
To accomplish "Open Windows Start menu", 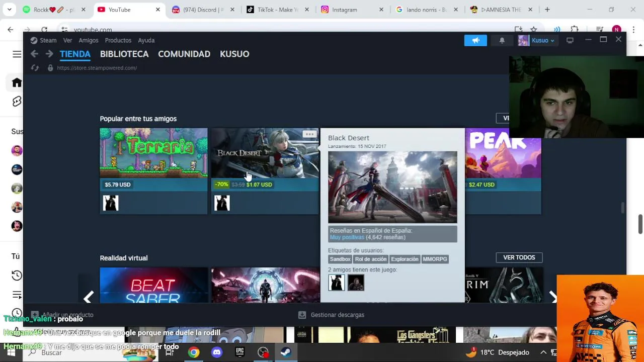I will [x=11, y=352].
